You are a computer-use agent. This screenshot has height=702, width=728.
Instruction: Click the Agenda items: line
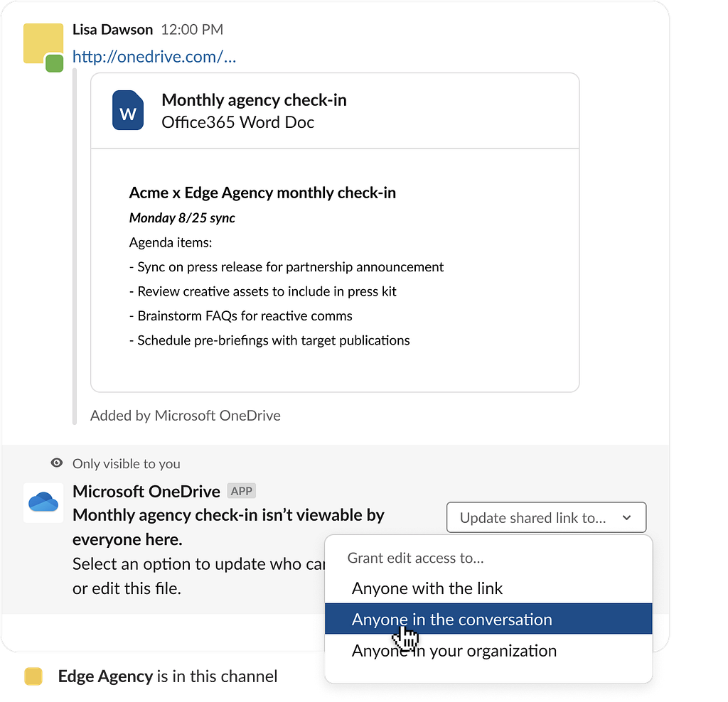[x=171, y=243]
